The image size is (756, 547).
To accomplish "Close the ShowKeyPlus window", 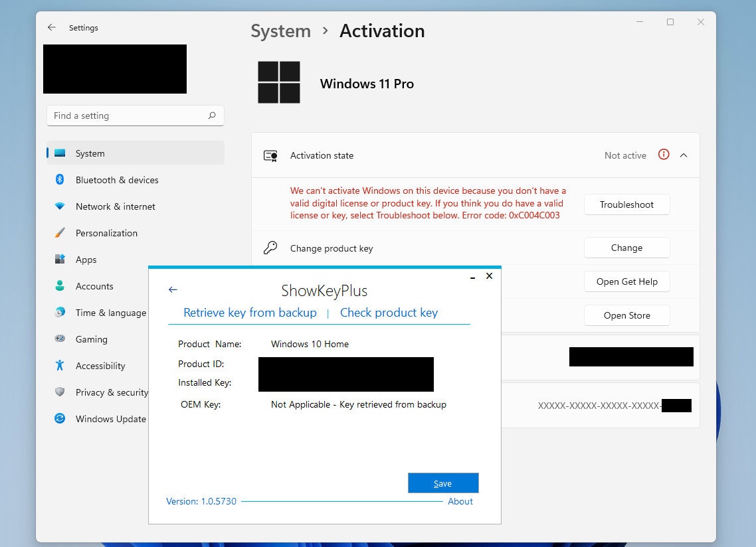I will tap(490, 275).
